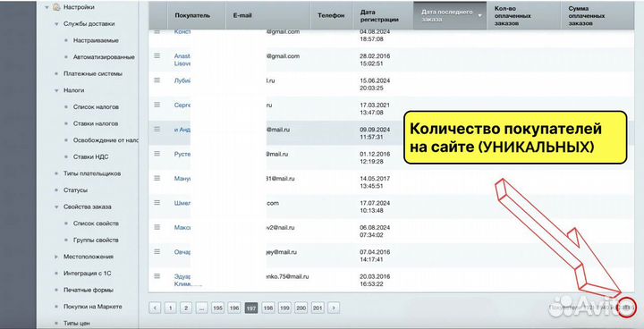
Task: Open buyer link starting with Anast
Action: point(182,60)
